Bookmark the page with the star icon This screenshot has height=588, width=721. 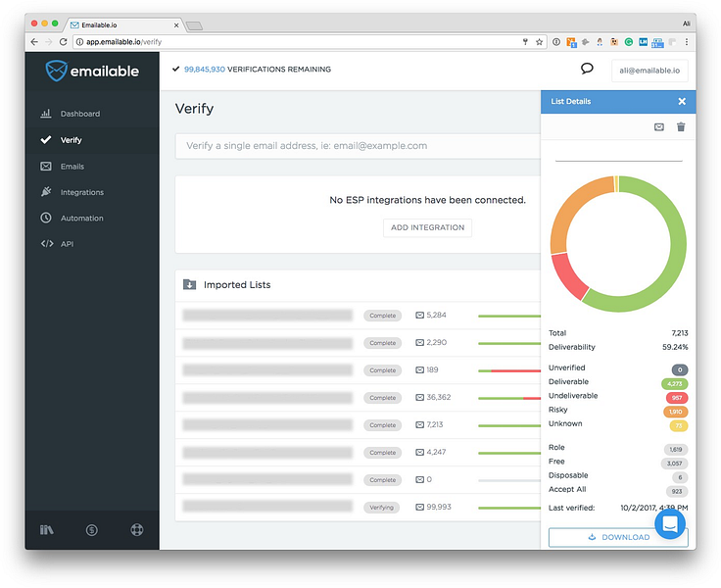click(540, 42)
